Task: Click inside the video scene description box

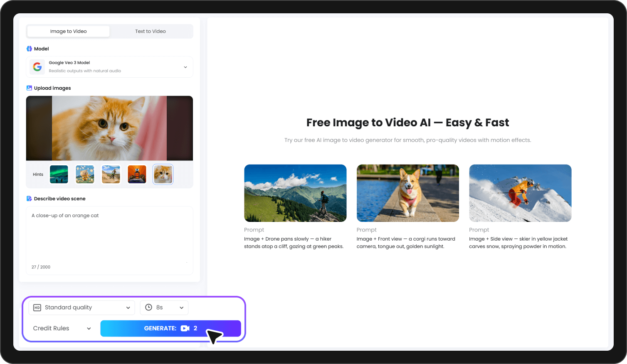Action: point(109,237)
